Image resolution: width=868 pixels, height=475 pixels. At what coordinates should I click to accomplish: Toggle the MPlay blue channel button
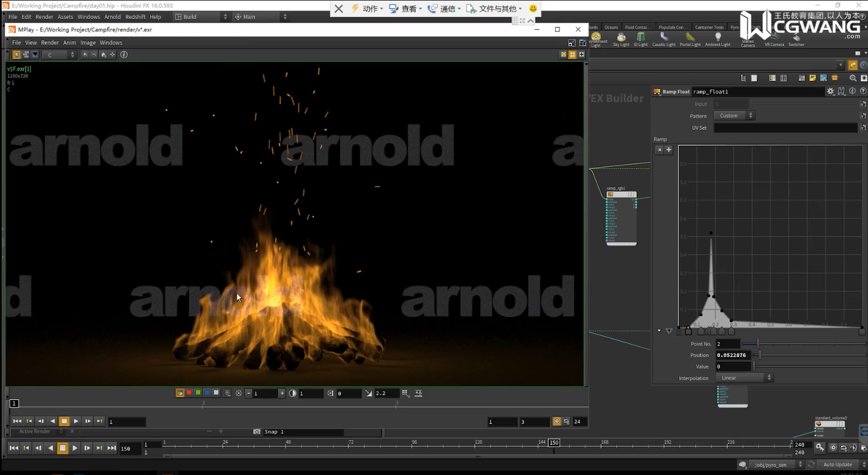(207, 392)
